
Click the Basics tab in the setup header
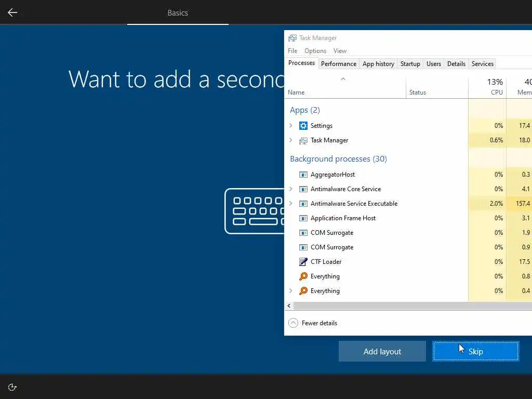pos(178,13)
